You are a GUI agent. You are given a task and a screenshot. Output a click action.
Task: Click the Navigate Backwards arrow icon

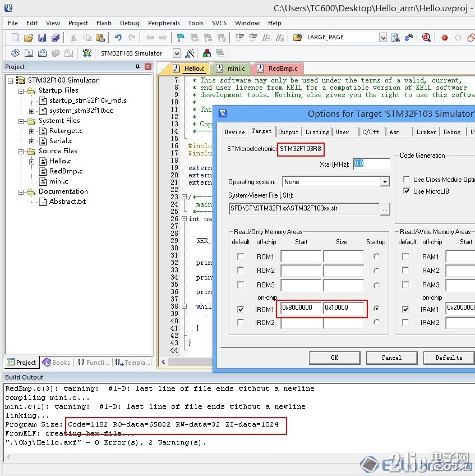click(x=150, y=38)
